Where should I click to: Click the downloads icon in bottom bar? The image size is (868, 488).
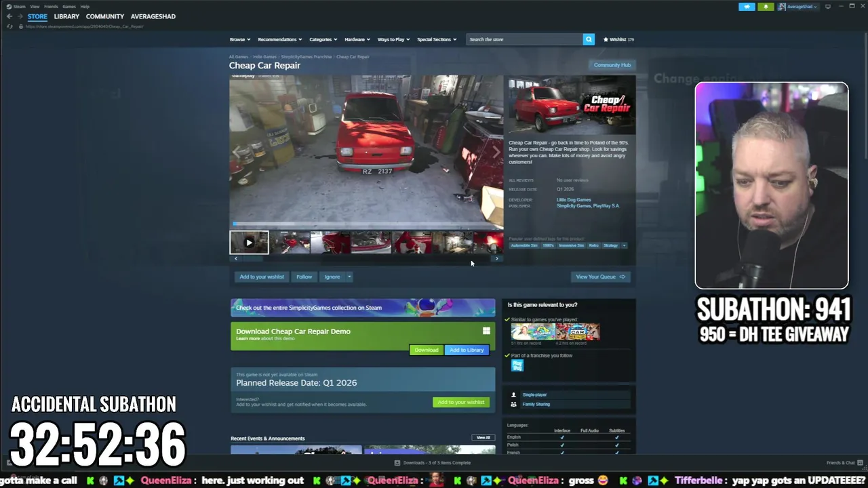tap(397, 463)
